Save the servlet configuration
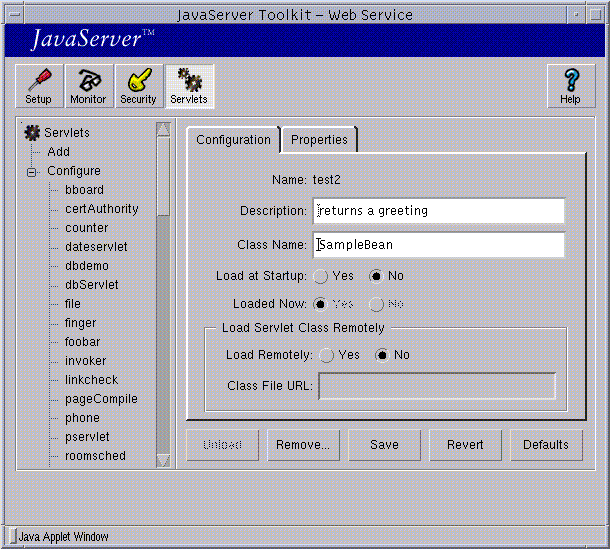Viewport: 610px width, 549px height. pyautogui.click(x=384, y=445)
